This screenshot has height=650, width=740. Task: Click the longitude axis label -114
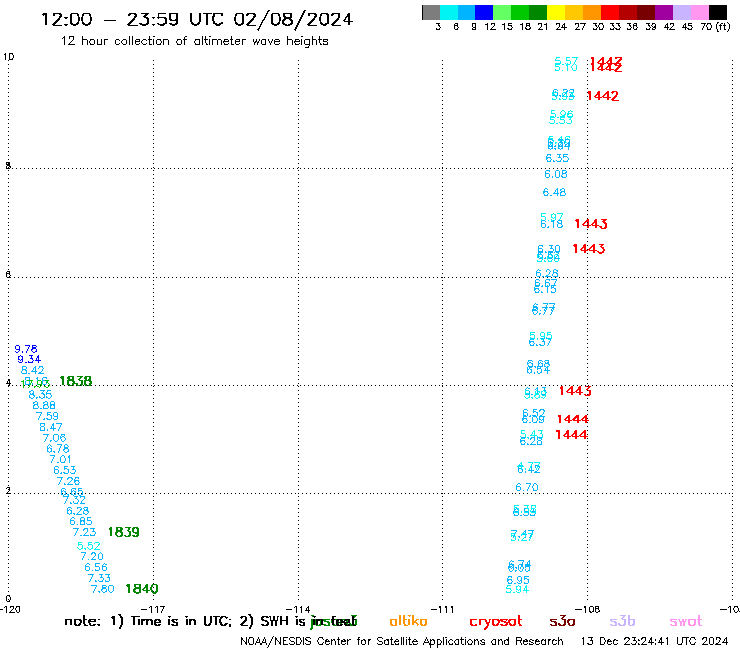tap(298, 609)
